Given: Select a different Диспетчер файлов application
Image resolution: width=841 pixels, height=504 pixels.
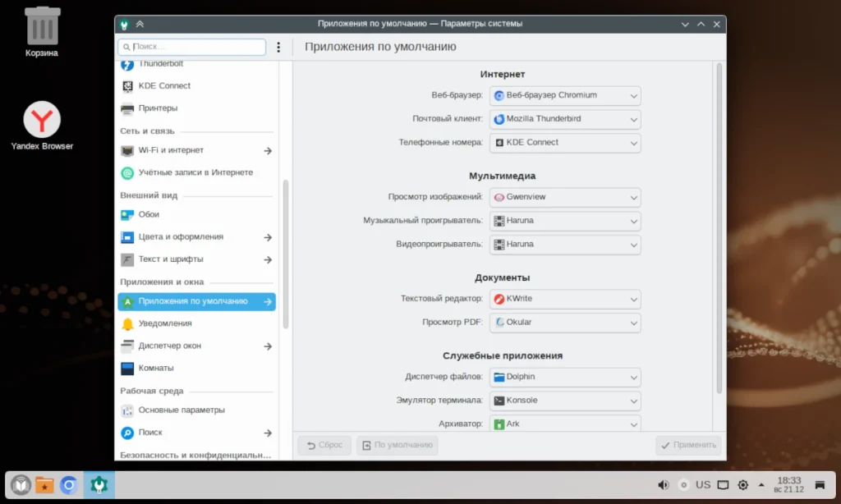Looking at the screenshot, I should [x=565, y=377].
